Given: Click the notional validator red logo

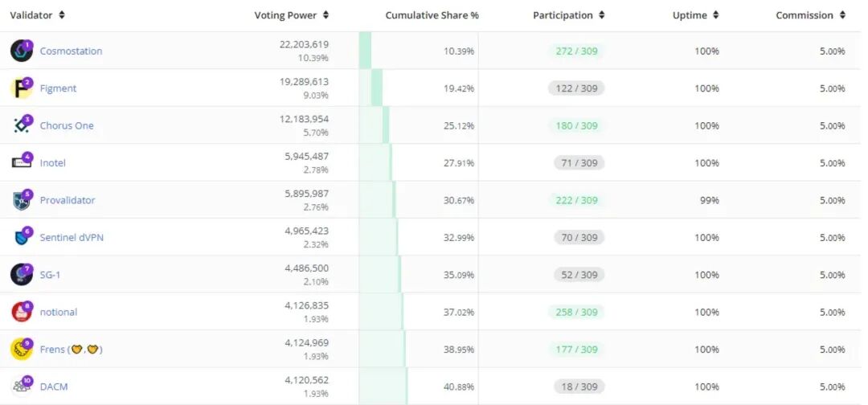Looking at the screenshot, I should tap(21, 312).
